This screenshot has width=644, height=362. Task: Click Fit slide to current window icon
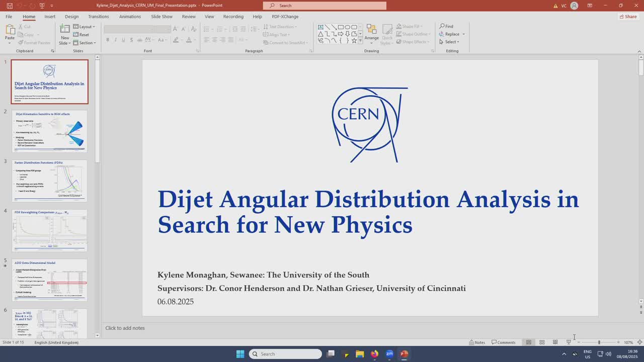tap(639, 342)
